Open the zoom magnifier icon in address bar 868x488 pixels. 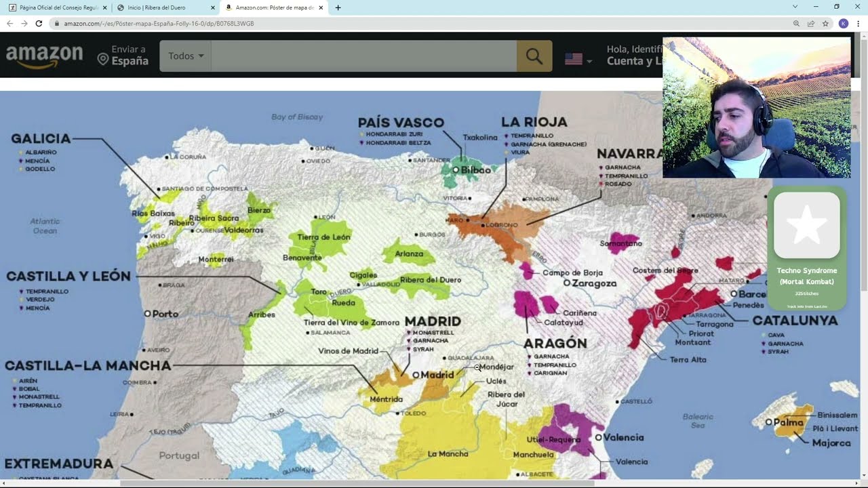(796, 23)
